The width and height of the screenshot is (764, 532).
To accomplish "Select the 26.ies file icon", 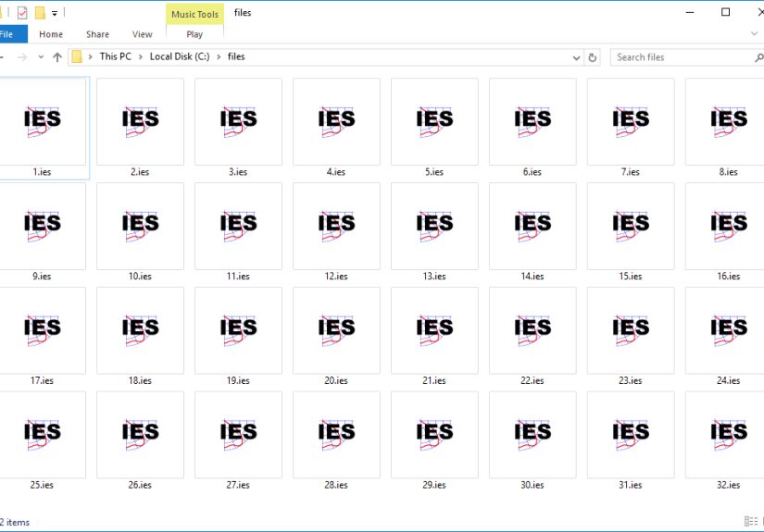I will pyautogui.click(x=141, y=435).
